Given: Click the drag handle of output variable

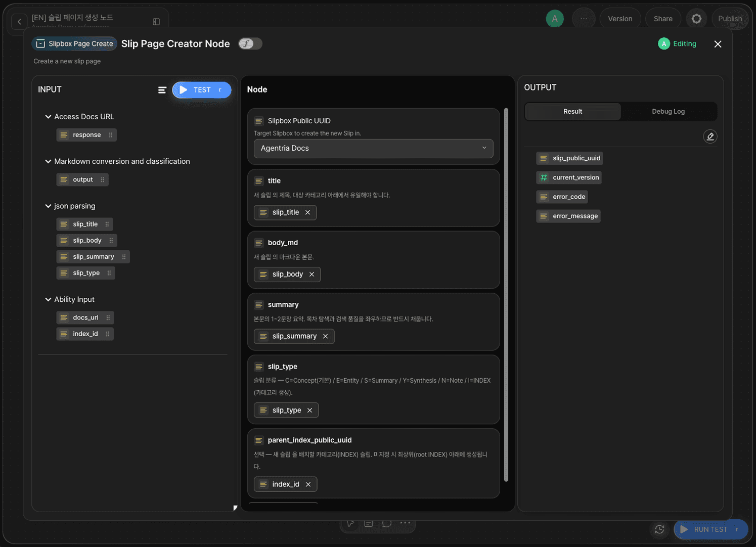Looking at the screenshot, I should tap(103, 179).
